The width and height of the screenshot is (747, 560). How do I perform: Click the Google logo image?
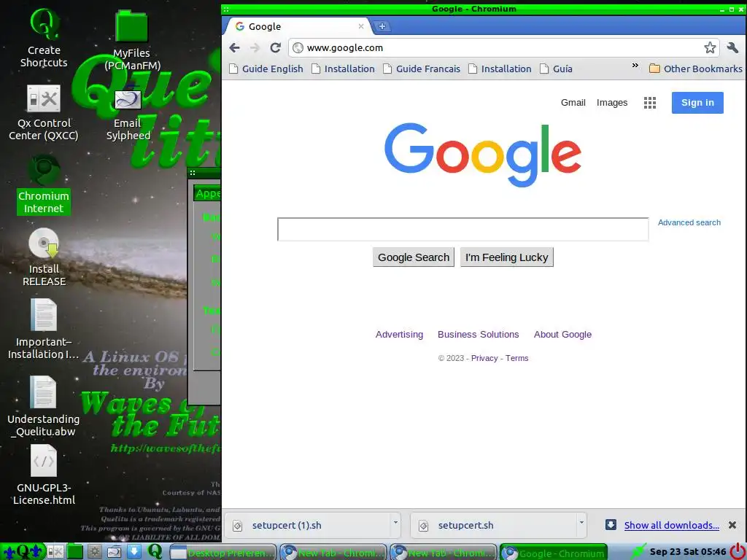(x=483, y=155)
